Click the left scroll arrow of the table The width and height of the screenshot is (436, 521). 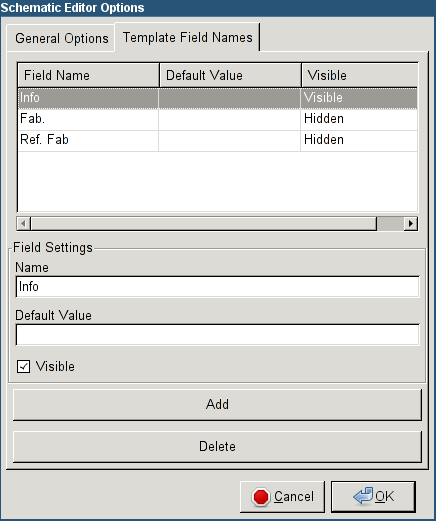tap(24, 223)
